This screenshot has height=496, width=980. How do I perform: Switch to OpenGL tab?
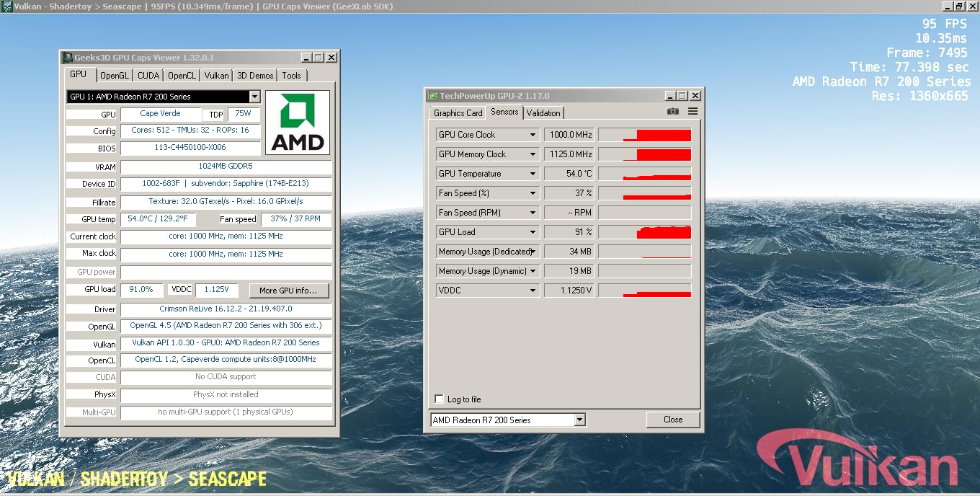tap(115, 76)
